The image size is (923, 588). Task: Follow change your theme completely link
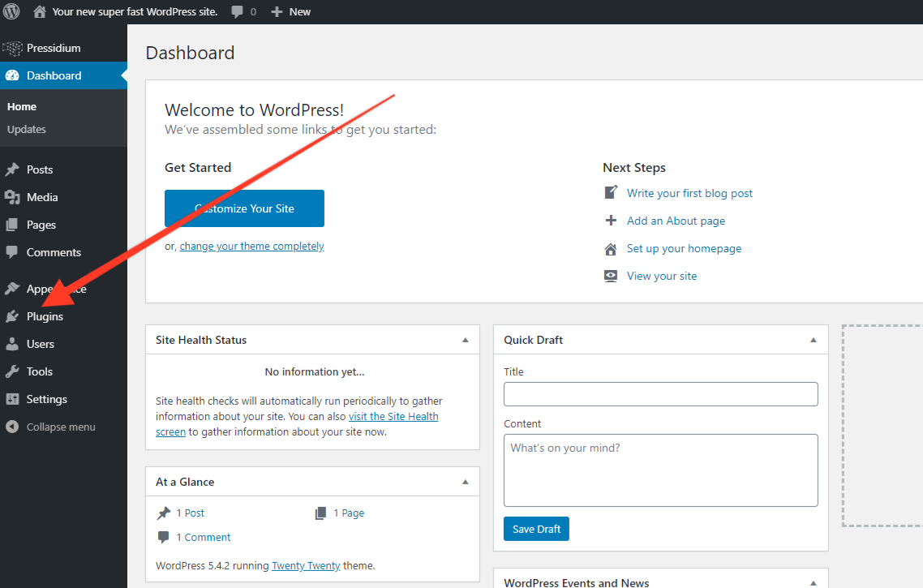click(252, 246)
